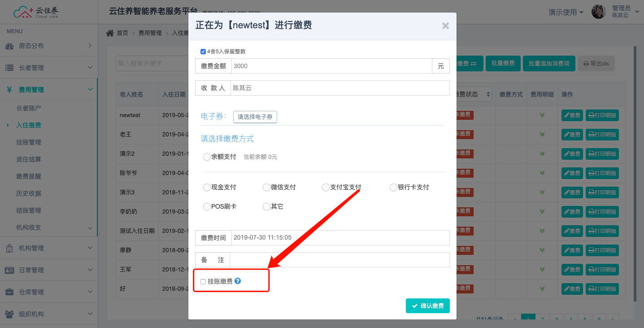Screen dimensions: 644x328
Task: Click the 房态分布 palette icon in sidebar
Action: coord(9,46)
